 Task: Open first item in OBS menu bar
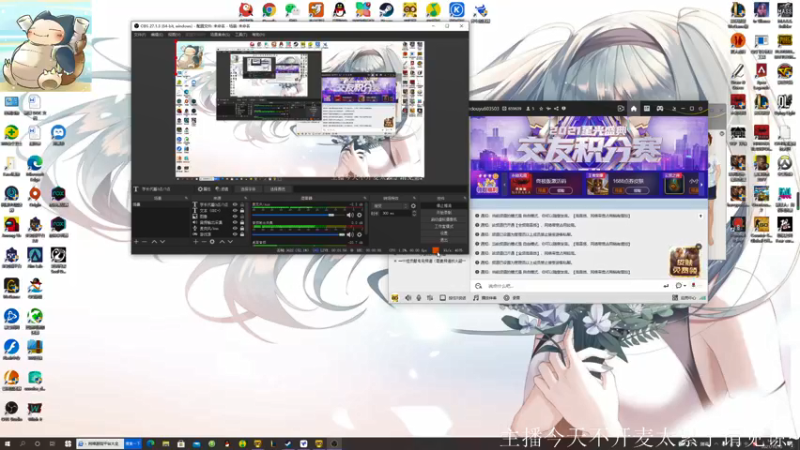(139, 35)
